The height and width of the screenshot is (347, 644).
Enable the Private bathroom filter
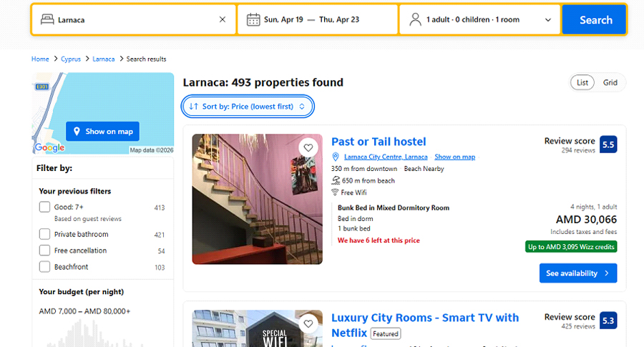(x=45, y=235)
